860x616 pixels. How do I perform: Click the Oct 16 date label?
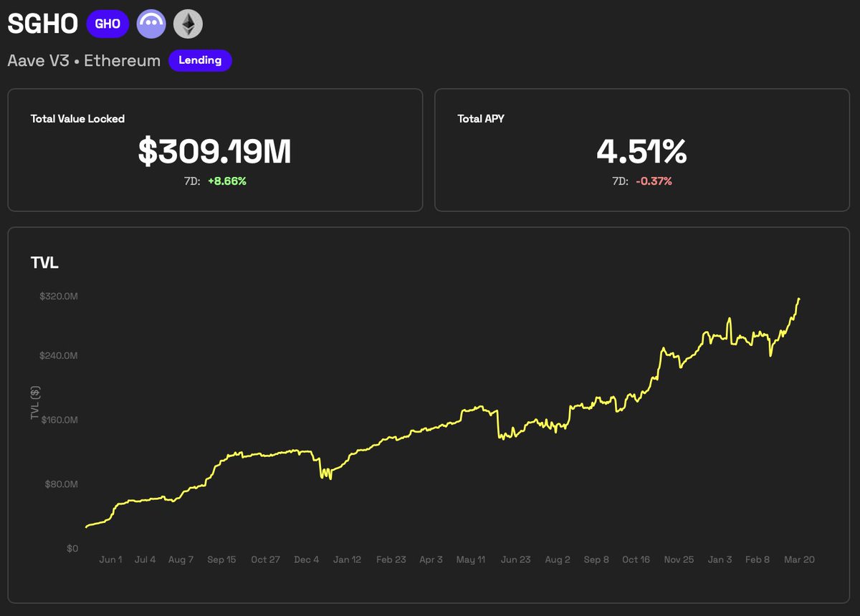pyautogui.click(x=636, y=559)
